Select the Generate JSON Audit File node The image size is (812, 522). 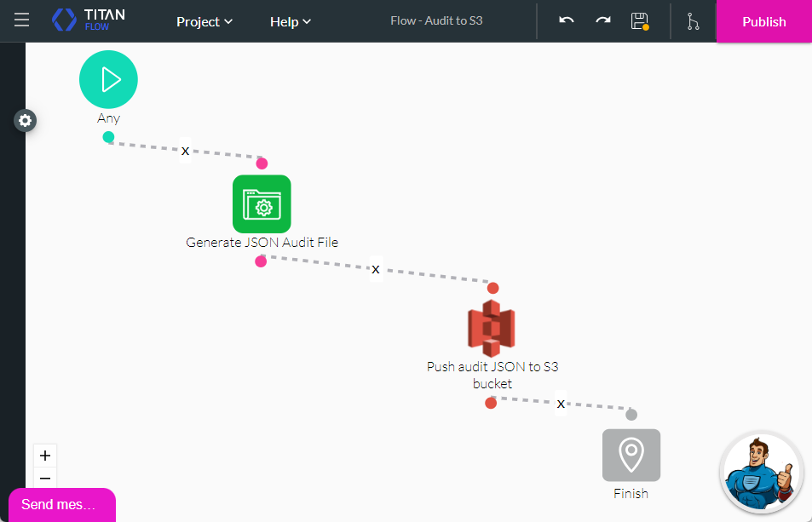[262, 204]
